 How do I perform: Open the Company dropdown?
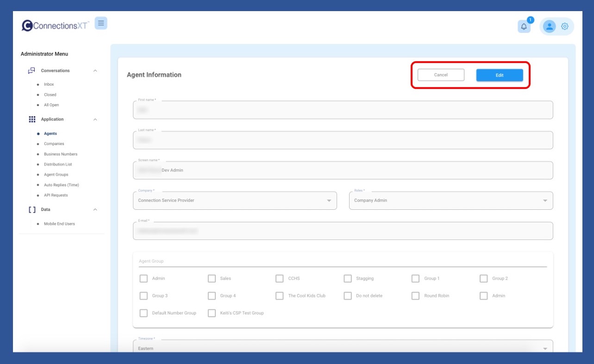coord(235,201)
